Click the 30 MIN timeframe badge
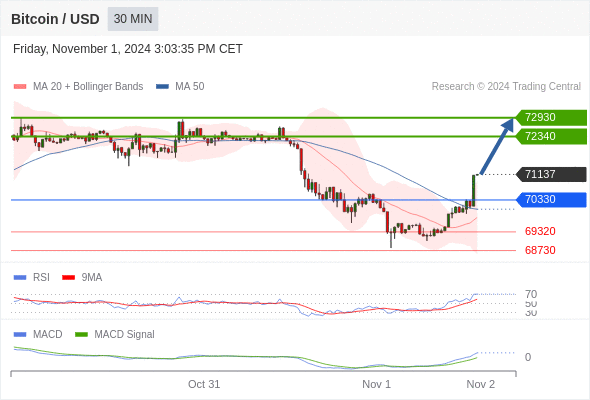The height and width of the screenshot is (400, 590). click(x=133, y=19)
